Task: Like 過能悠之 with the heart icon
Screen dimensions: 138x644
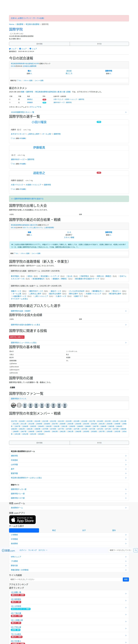Action: [11, 189]
